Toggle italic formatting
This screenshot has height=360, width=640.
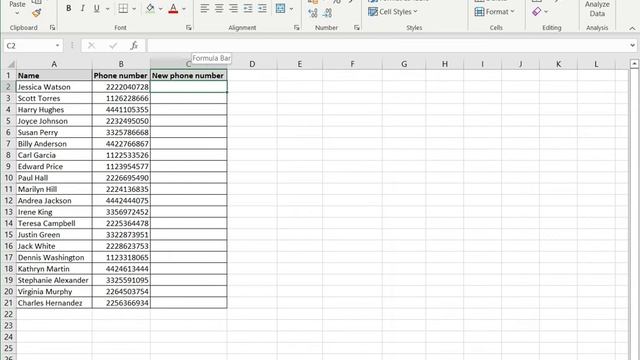pos(82,8)
